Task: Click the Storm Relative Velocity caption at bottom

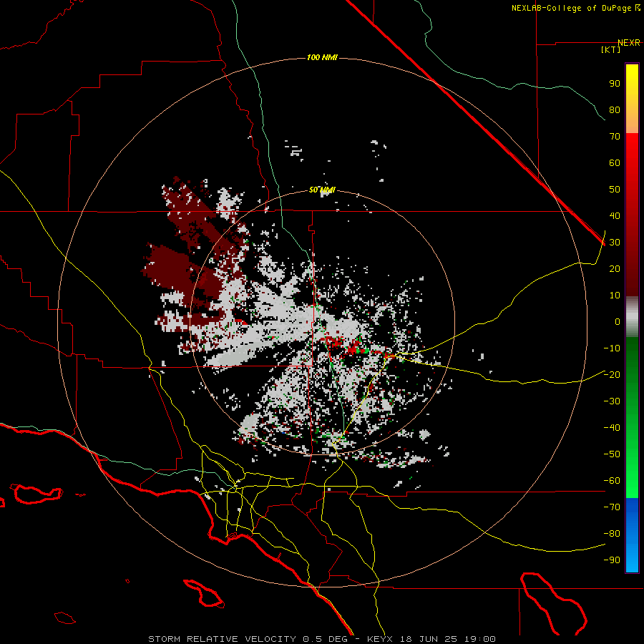Action: [322, 639]
